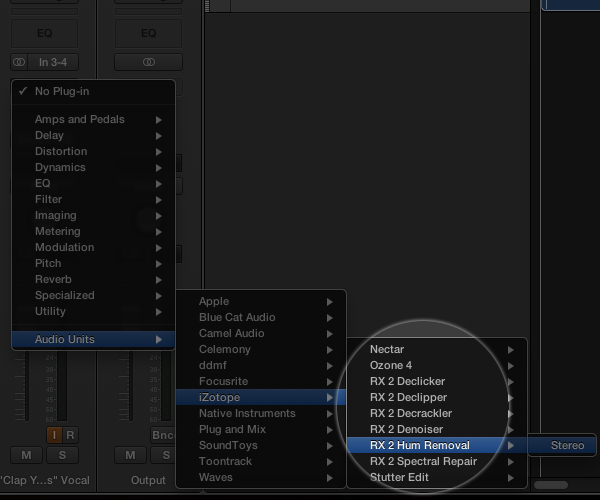The height and width of the screenshot is (500, 600).
Task: Open the Specialized submenu
Action: pyautogui.click(x=93, y=295)
